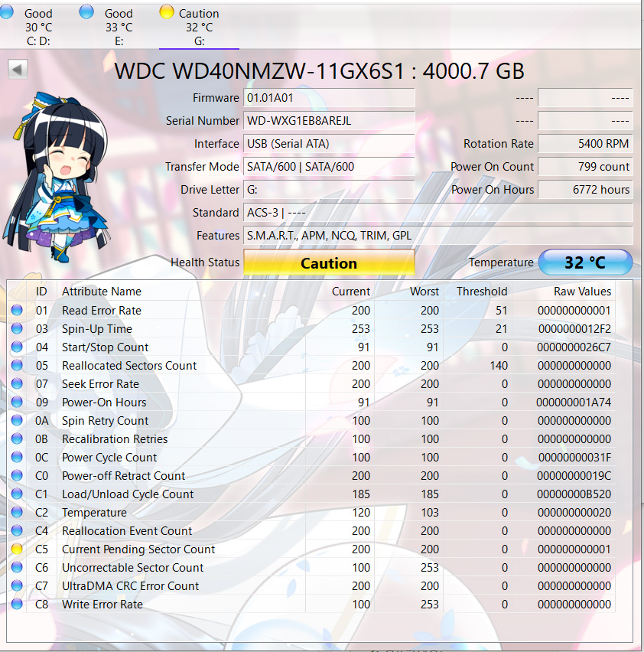644x652 pixels.
Task: Click the Worst column header
Action: (408, 291)
